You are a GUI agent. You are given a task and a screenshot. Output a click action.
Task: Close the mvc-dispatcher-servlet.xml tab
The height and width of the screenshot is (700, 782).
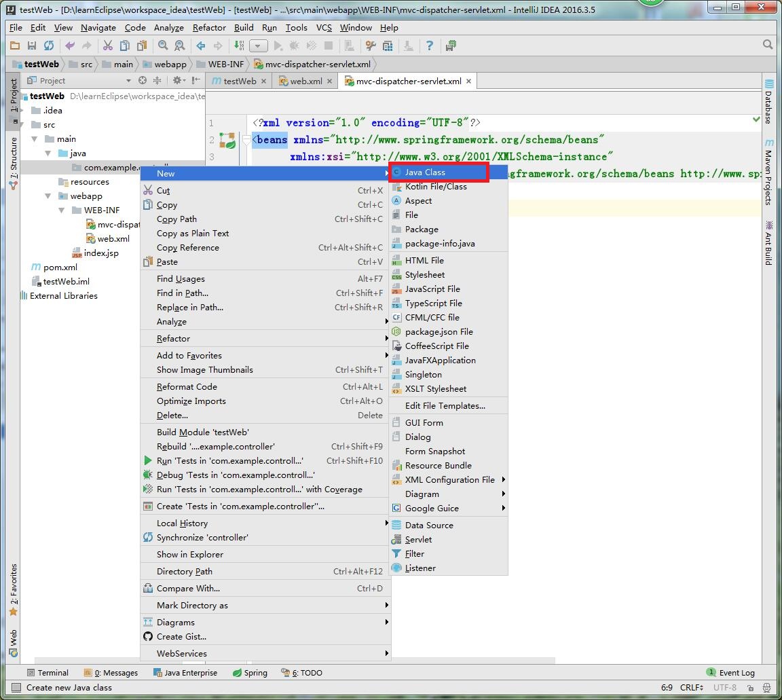tap(468, 81)
